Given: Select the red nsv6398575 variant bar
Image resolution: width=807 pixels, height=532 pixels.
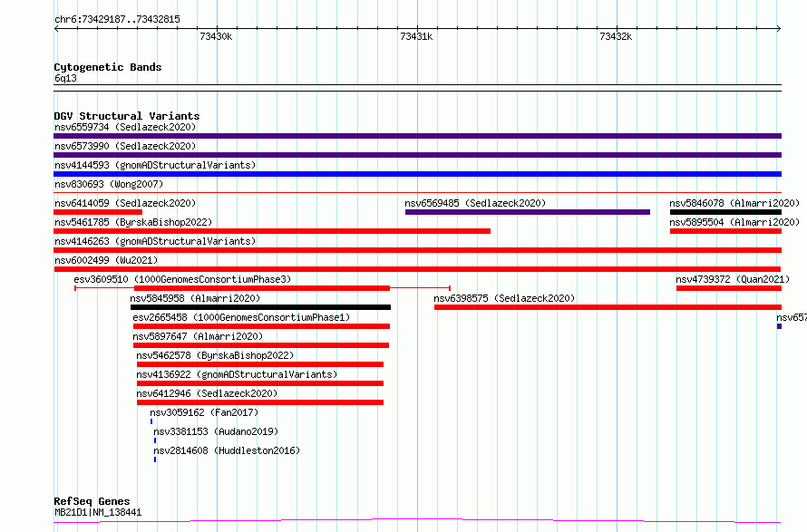Looking at the screenshot, I should click(x=608, y=307).
